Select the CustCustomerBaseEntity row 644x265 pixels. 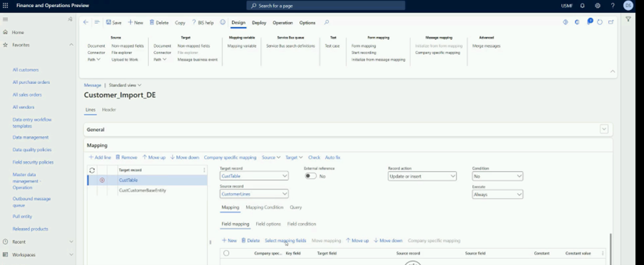147,191
